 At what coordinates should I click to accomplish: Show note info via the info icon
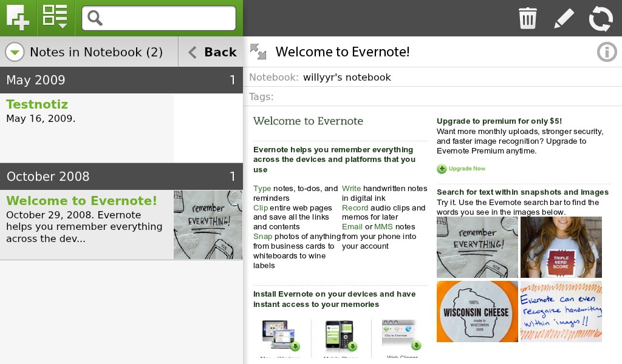click(x=607, y=52)
